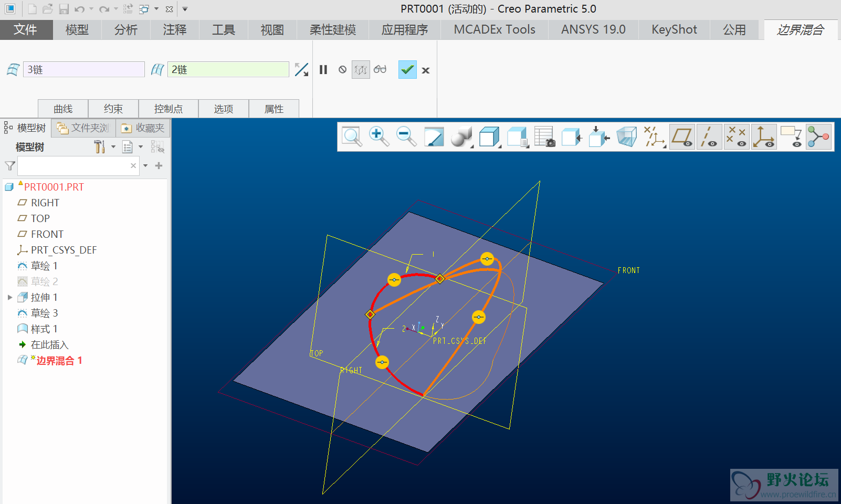This screenshot has width=841, height=504.
Task: Click the model tree filter funnel icon
Action: (x=9, y=166)
